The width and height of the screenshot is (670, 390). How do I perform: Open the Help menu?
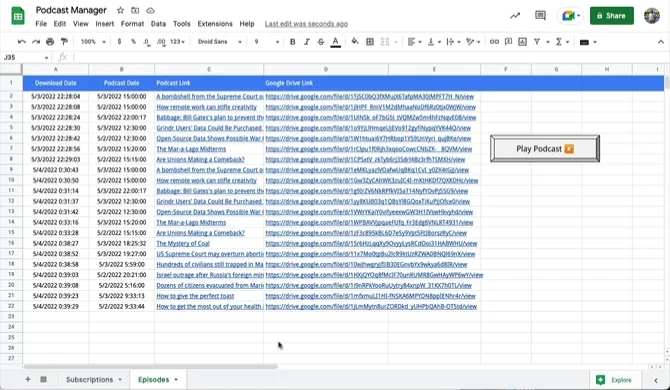[247, 24]
